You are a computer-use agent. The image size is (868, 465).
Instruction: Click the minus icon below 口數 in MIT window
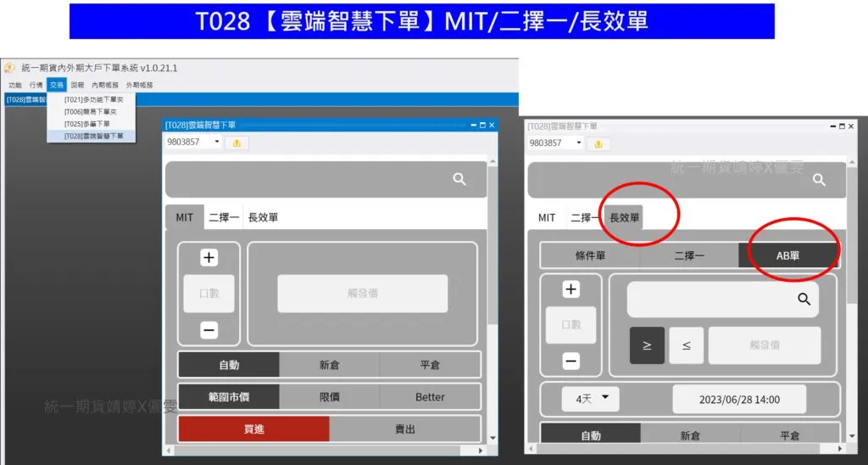pos(209,330)
